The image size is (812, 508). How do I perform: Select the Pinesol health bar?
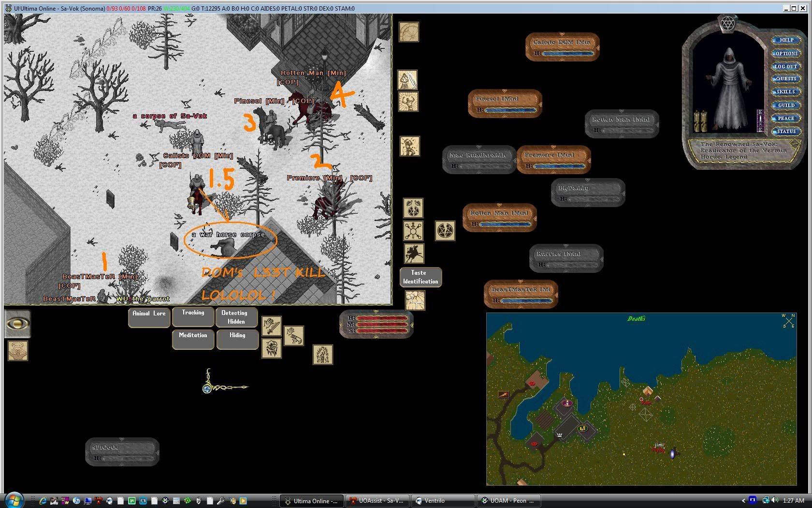coord(505,103)
